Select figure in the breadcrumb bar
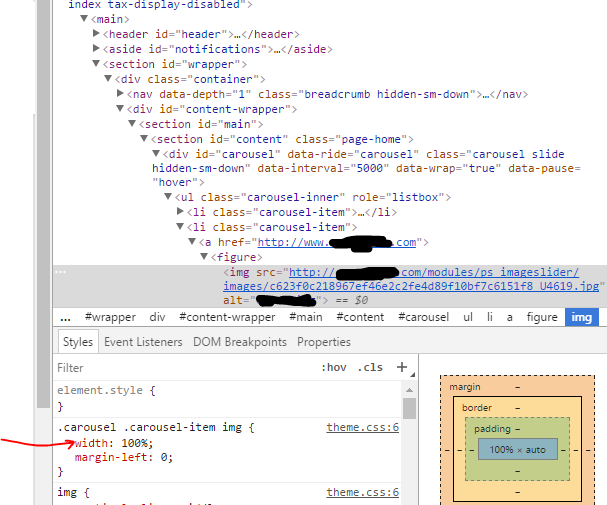Viewport: 607px width, 505px height. click(542, 317)
